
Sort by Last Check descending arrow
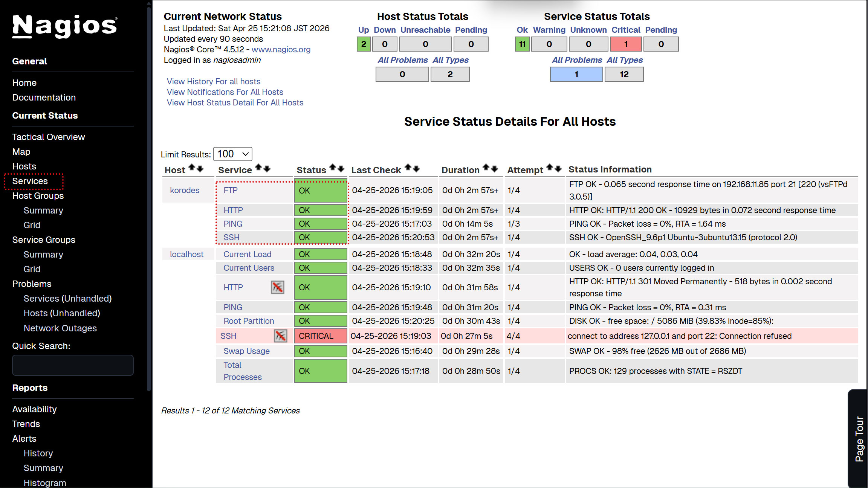(417, 168)
